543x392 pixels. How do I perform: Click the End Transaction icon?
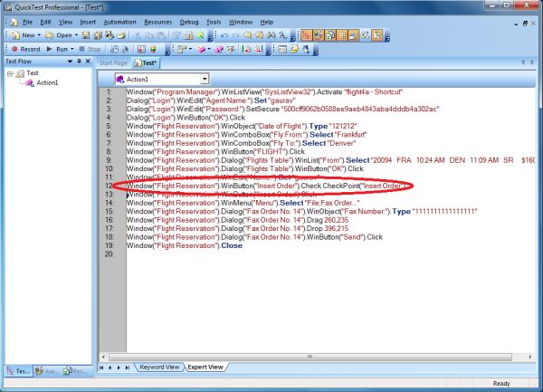(258, 50)
